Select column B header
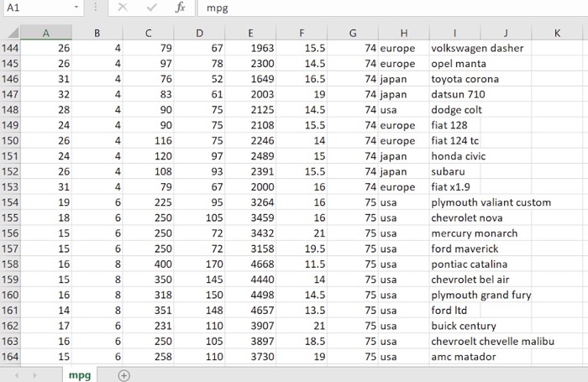Screen dimensions: 588x382 (97, 33)
